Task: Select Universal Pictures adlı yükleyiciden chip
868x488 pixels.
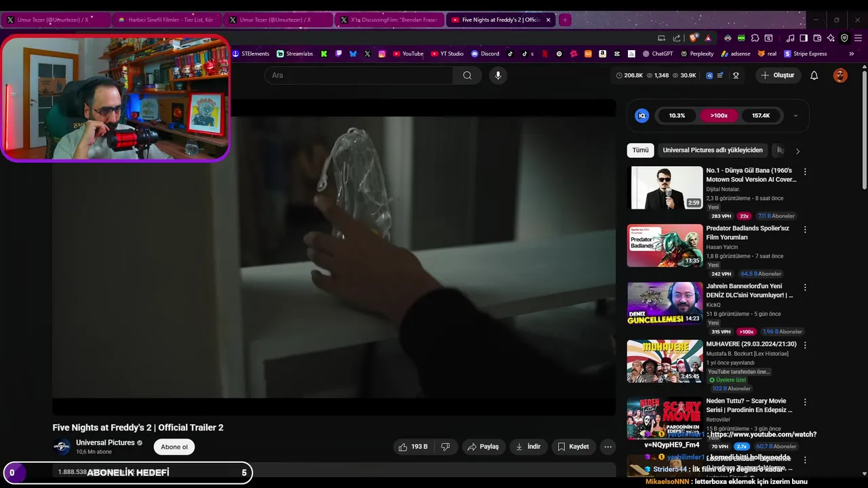Action: [x=713, y=150]
